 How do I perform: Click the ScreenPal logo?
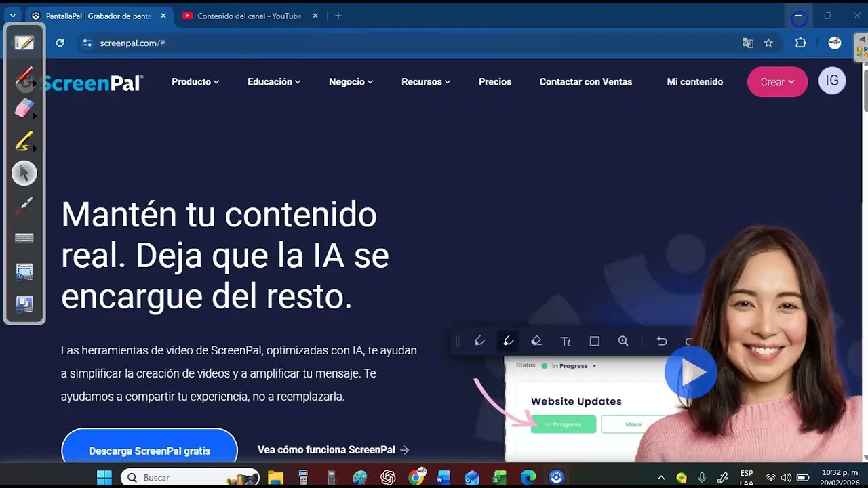click(x=93, y=83)
